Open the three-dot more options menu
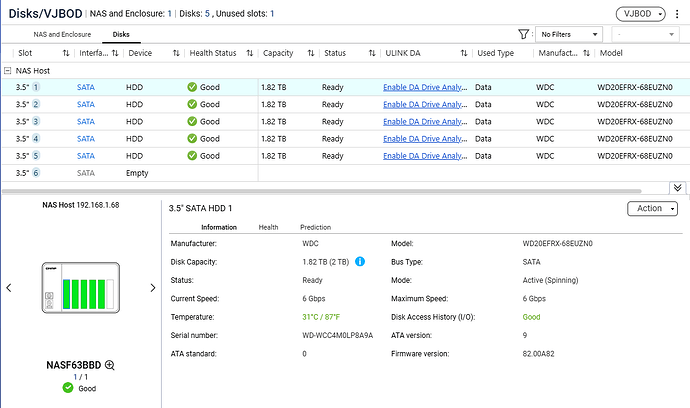This screenshot has height=408, width=690. click(677, 14)
